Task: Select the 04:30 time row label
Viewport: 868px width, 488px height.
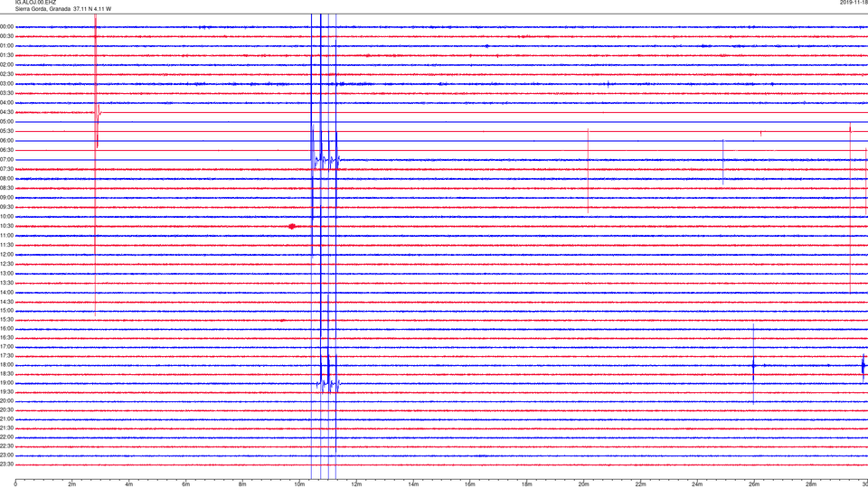Action: tap(6, 112)
